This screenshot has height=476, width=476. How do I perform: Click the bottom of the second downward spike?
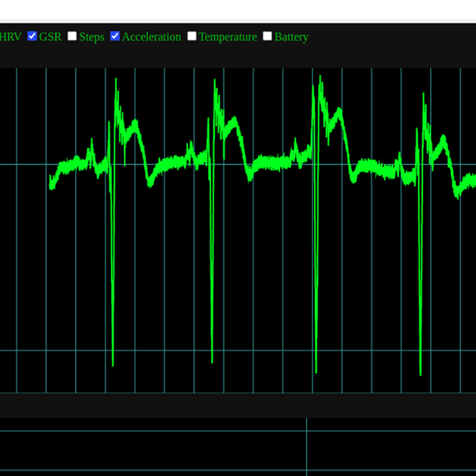click(x=213, y=362)
